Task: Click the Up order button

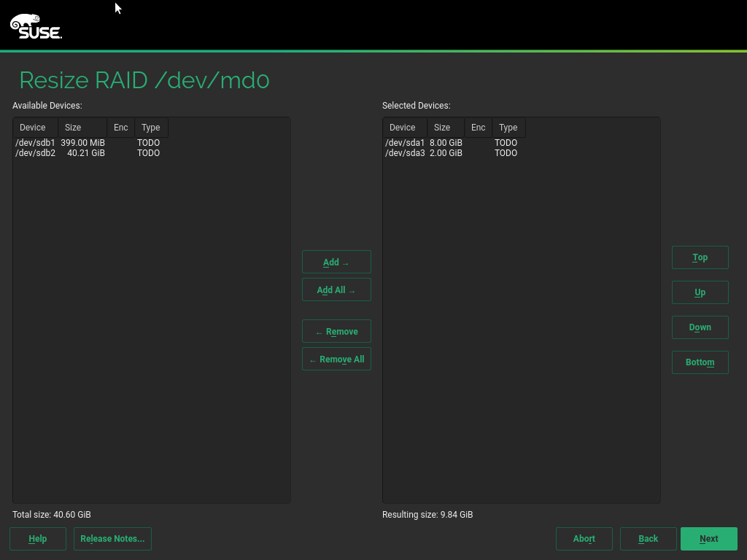Action: 700,292
